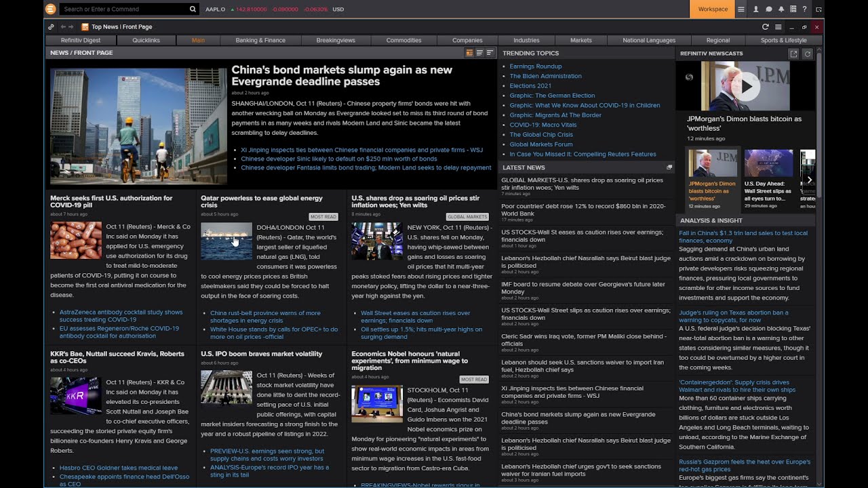Image resolution: width=868 pixels, height=488 pixels.
Task: Go back with the left arrow icon
Action: [63, 27]
